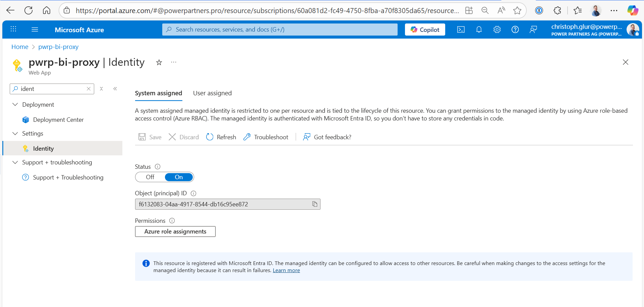Open more options ellipsis beside title

pyautogui.click(x=174, y=62)
